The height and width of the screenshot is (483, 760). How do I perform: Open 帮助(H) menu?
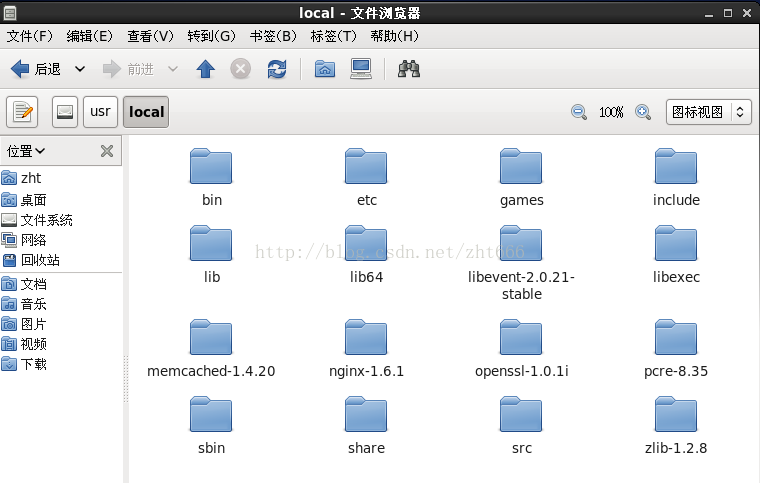tap(395, 36)
